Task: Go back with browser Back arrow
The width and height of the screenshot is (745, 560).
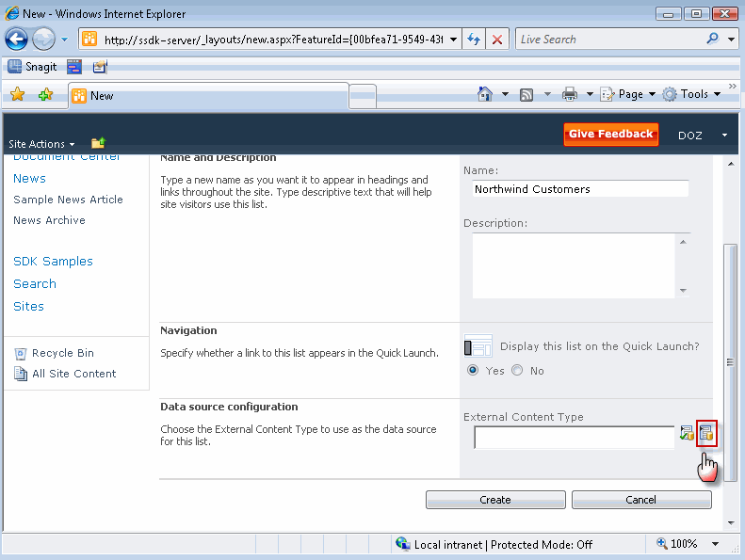Action: coord(16,39)
